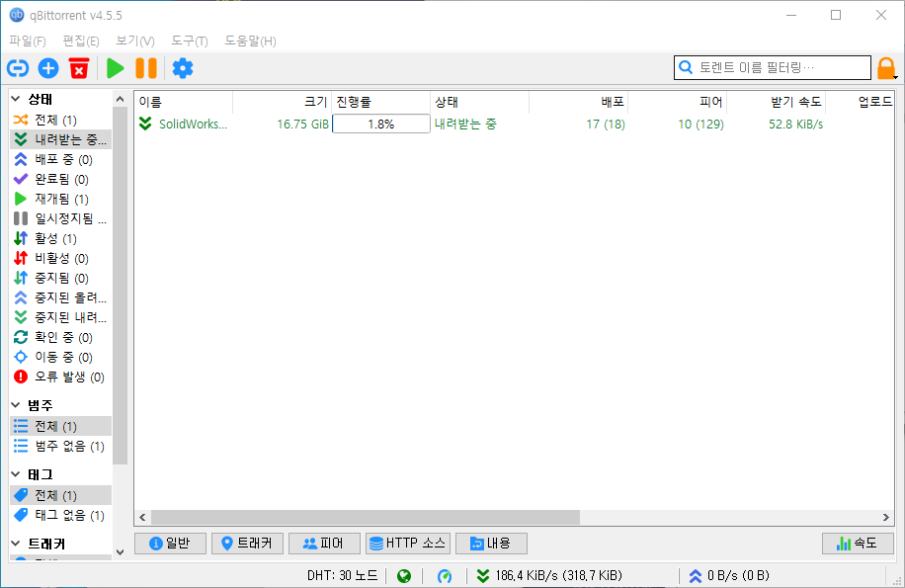Image resolution: width=905 pixels, height=588 pixels.
Task: Select 전체 (1) under 태그
Action: click(x=60, y=495)
